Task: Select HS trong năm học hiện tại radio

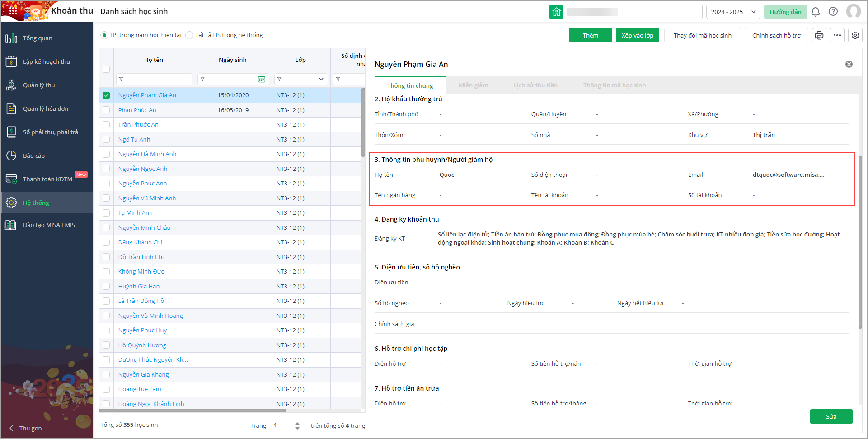Action: (104, 35)
